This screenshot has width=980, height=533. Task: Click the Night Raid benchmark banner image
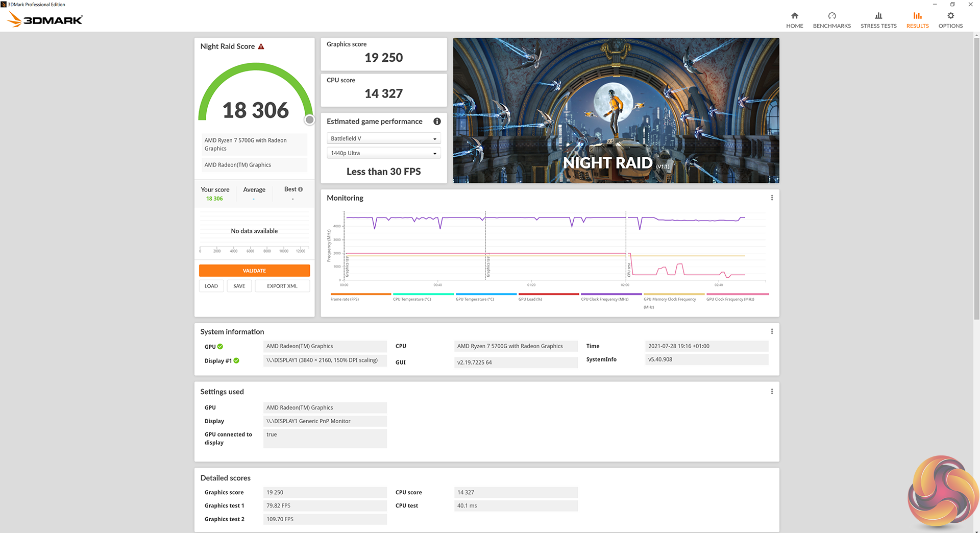616,110
